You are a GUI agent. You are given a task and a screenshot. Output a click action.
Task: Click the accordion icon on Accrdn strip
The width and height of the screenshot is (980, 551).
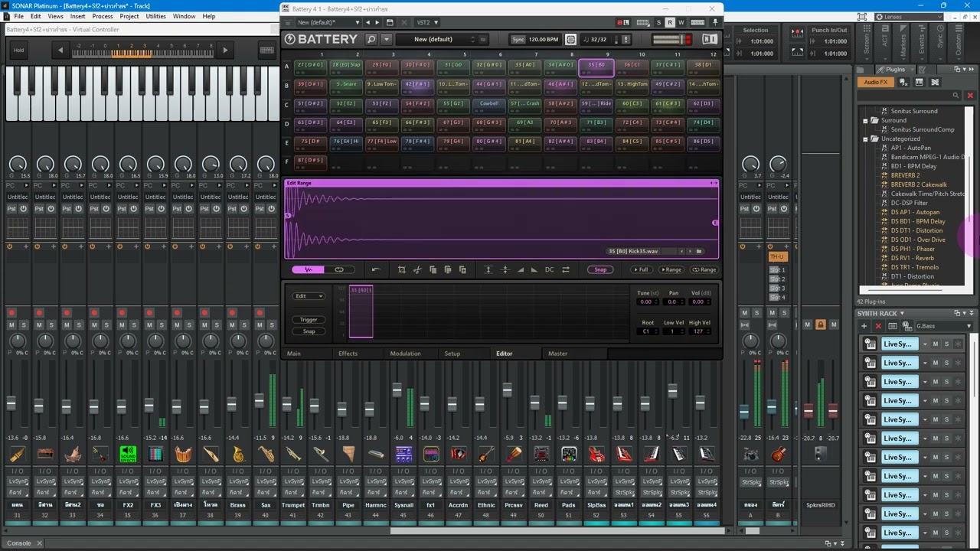(459, 455)
